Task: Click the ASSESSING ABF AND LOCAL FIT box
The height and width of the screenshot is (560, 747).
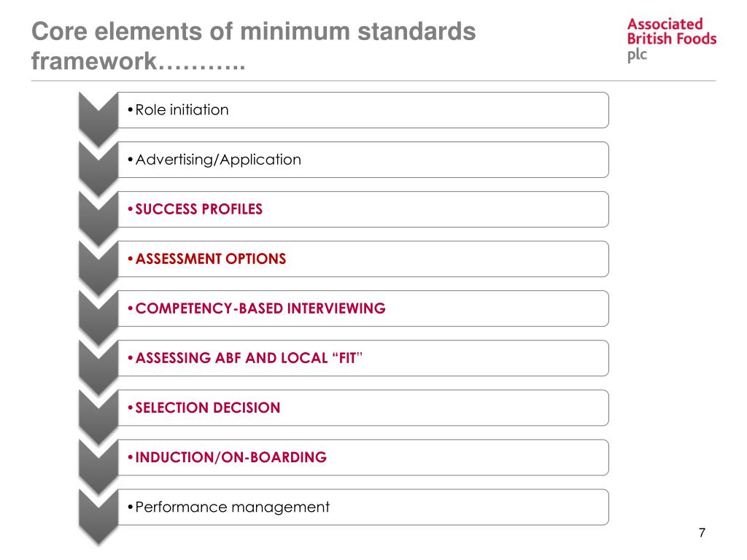Action: click(363, 358)
